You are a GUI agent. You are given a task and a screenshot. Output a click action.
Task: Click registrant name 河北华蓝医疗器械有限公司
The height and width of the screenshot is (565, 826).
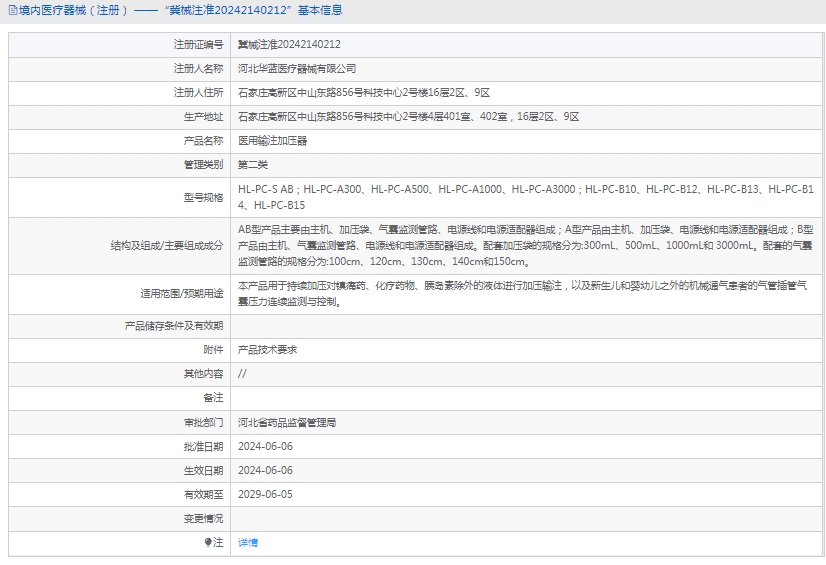point(297,69)
